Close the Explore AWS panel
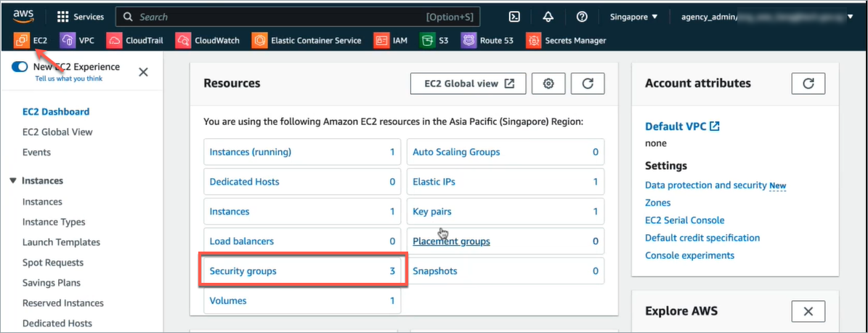The width and height of the screenshot is (868, 333). coord(808,311)
